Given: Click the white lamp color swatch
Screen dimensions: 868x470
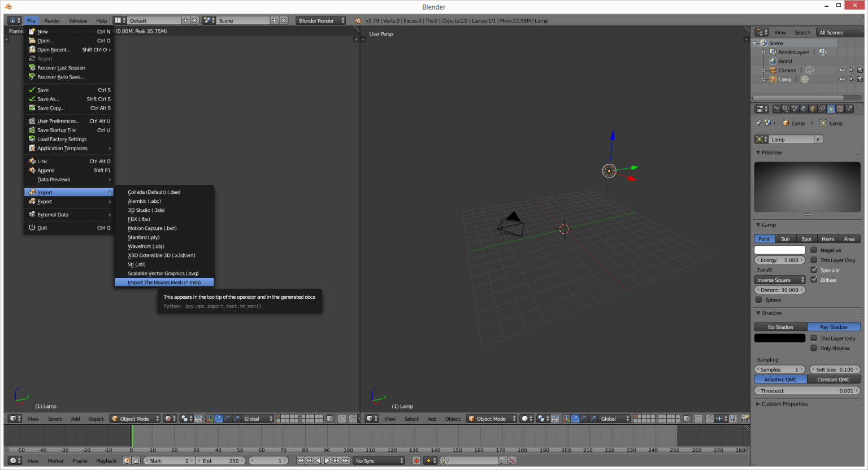Looking at the screenshot, I should [x=780, y=250].
